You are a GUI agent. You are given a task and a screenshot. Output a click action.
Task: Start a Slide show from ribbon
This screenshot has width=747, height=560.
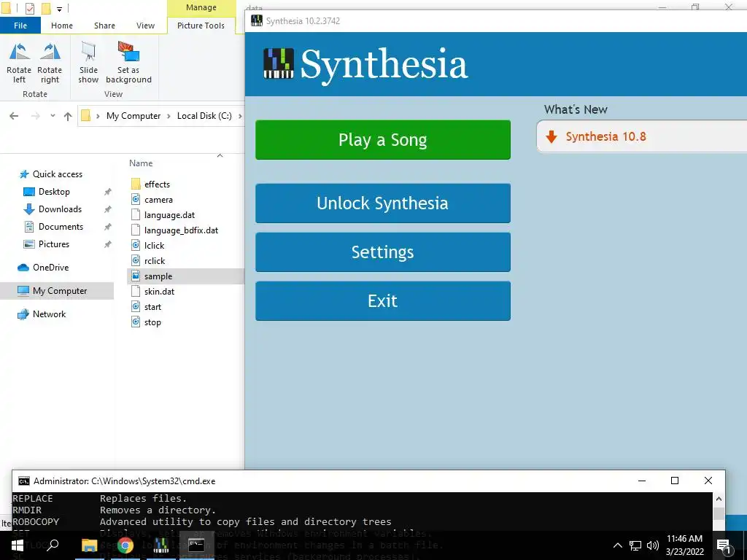pyautogui.click(x=88, y=63)
